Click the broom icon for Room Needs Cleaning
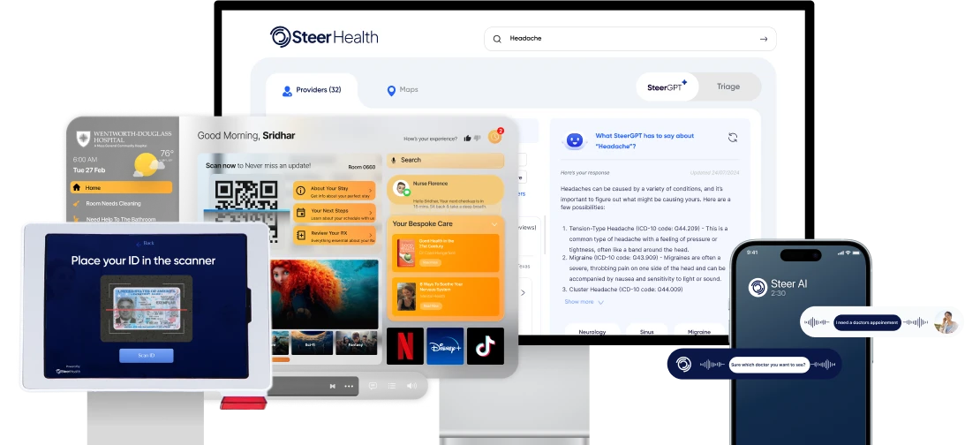Viewport: 980px width, 445px height. pyautogui.click(x=76, y=203)
